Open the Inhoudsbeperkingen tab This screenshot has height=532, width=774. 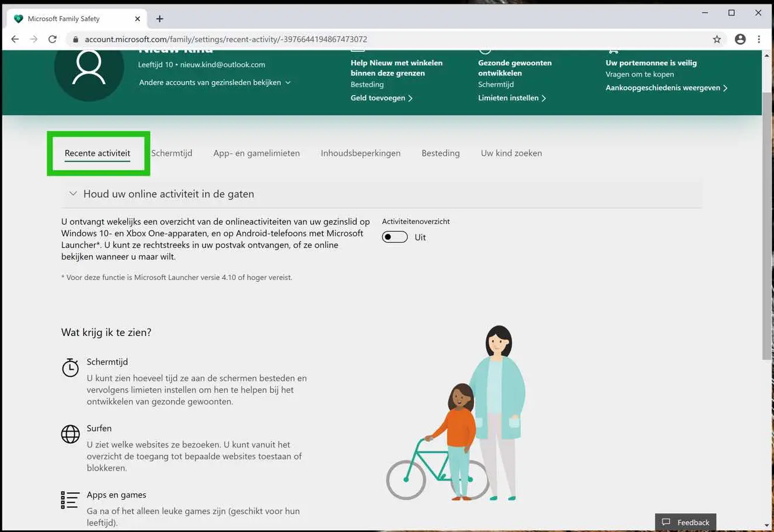(361, 153)
